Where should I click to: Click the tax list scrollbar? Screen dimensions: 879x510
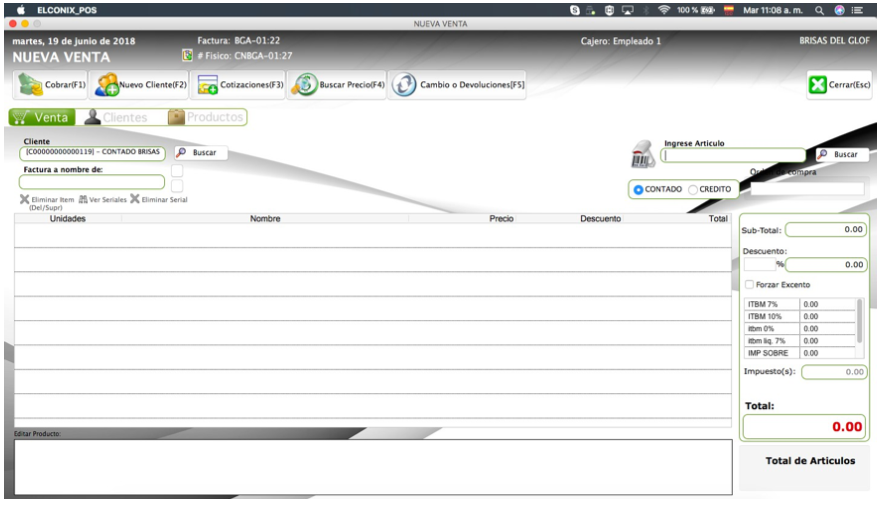point(859,322)
